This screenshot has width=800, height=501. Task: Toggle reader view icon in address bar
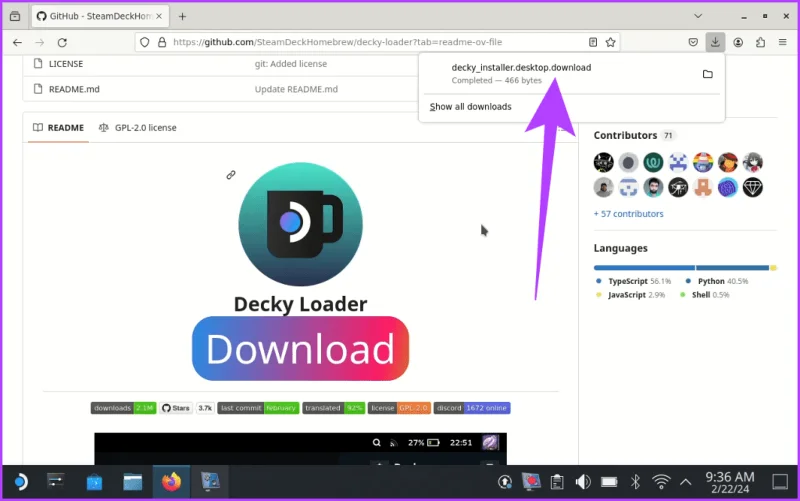593,42
